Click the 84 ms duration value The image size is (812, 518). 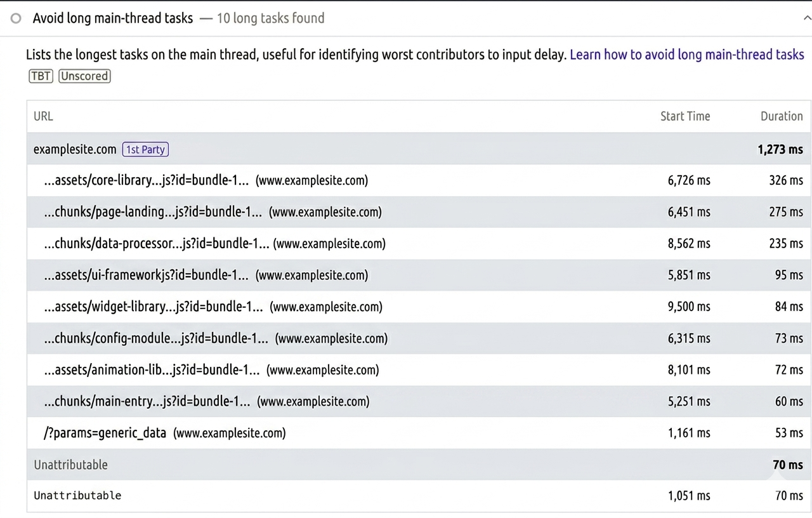click(x=789, y=307)
